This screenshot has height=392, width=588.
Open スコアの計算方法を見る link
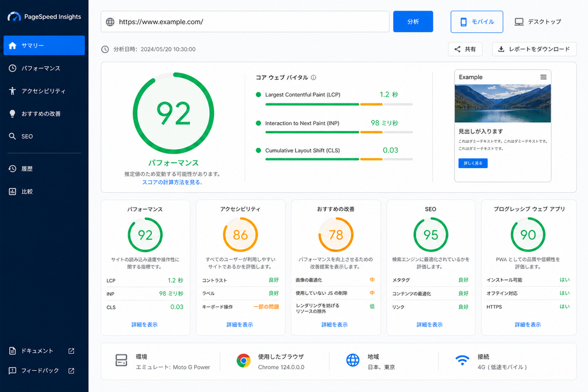(172, 182)
